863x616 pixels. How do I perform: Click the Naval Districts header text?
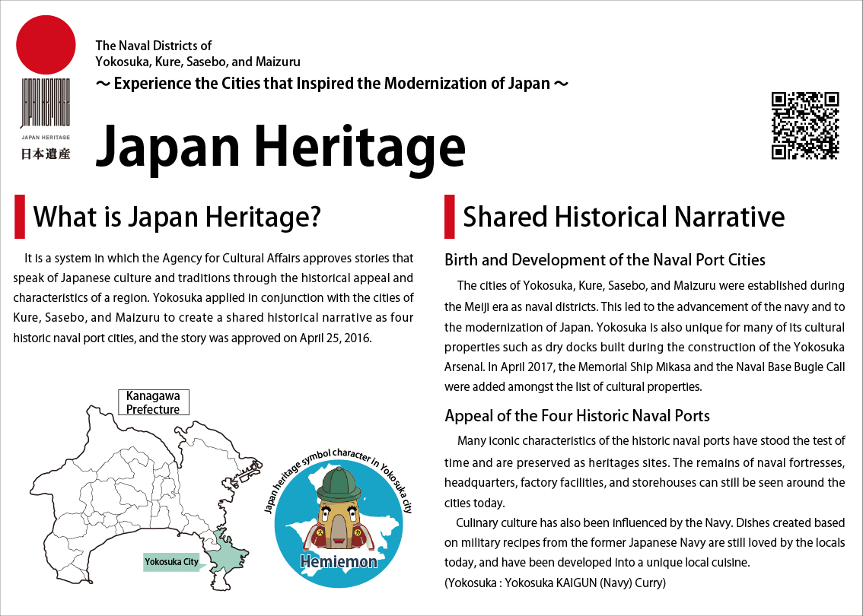[198, 53]
